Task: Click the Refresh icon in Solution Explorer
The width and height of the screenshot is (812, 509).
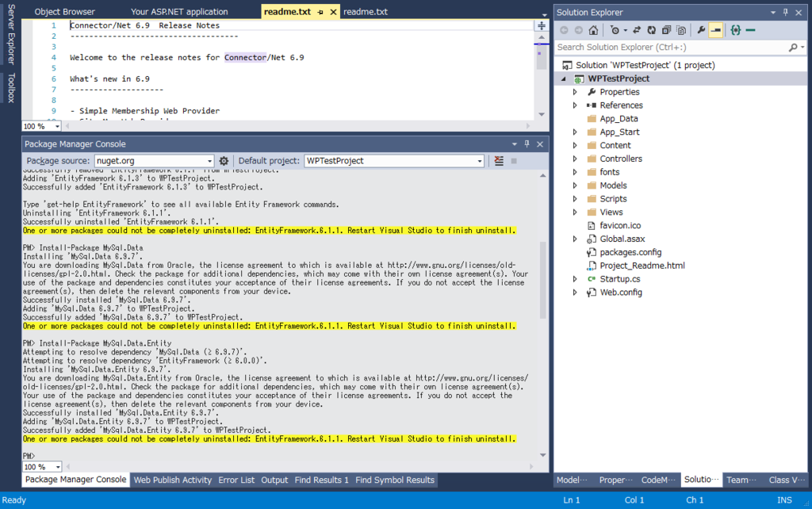Action: coord(652,30)
